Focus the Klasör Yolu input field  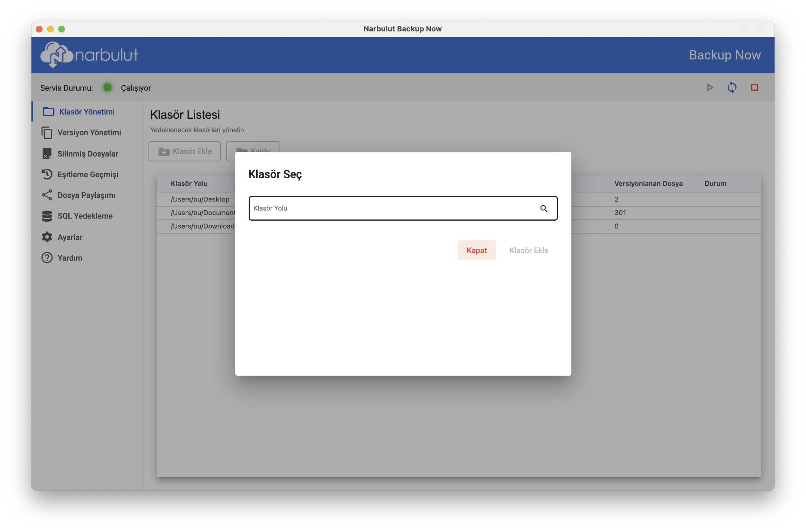[x=390, y=208]
